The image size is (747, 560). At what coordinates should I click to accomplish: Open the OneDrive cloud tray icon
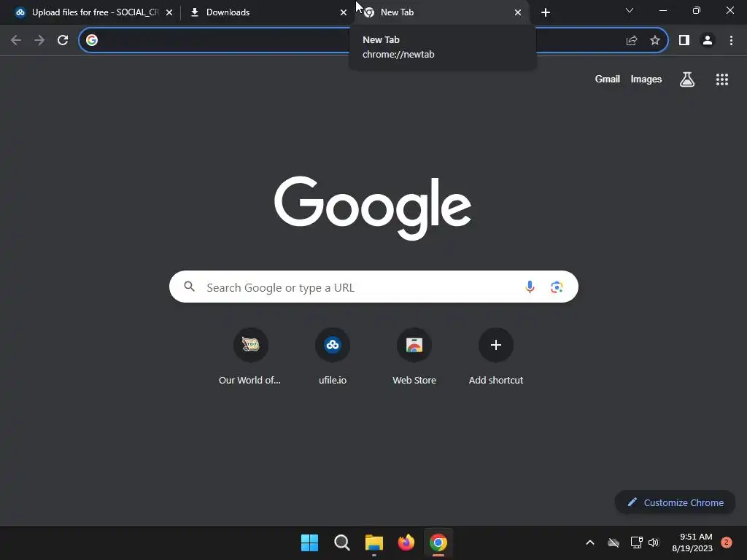tap(614, 542)
